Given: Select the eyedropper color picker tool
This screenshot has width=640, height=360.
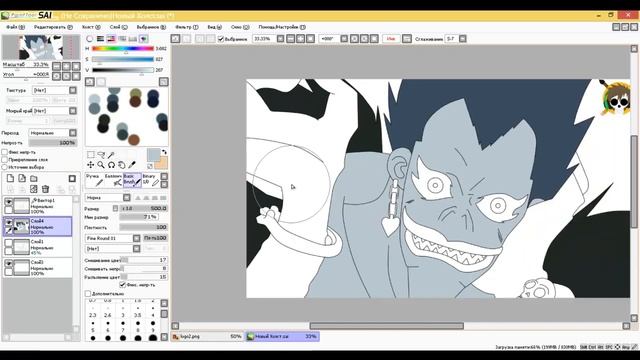Looking at the screenshot, I should 131,165.
